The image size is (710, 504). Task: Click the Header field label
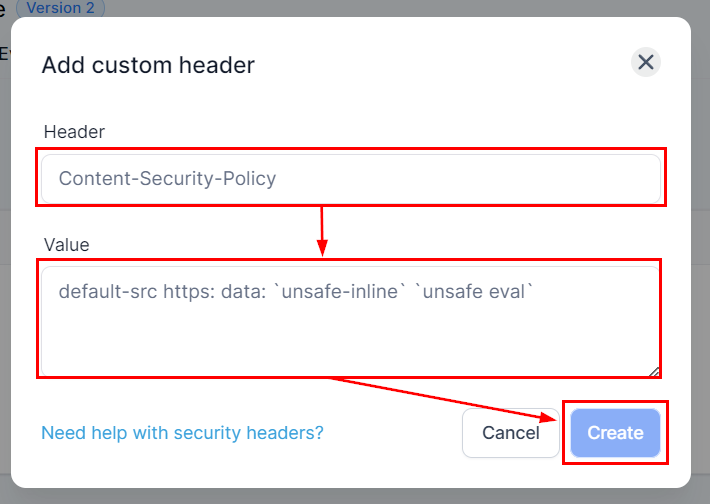point(74,132)
